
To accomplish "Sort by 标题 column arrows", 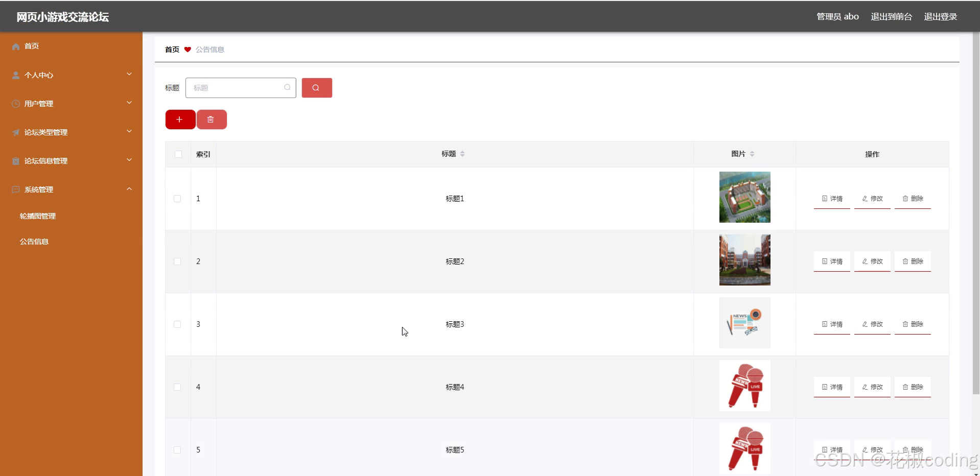I will 462,154.
